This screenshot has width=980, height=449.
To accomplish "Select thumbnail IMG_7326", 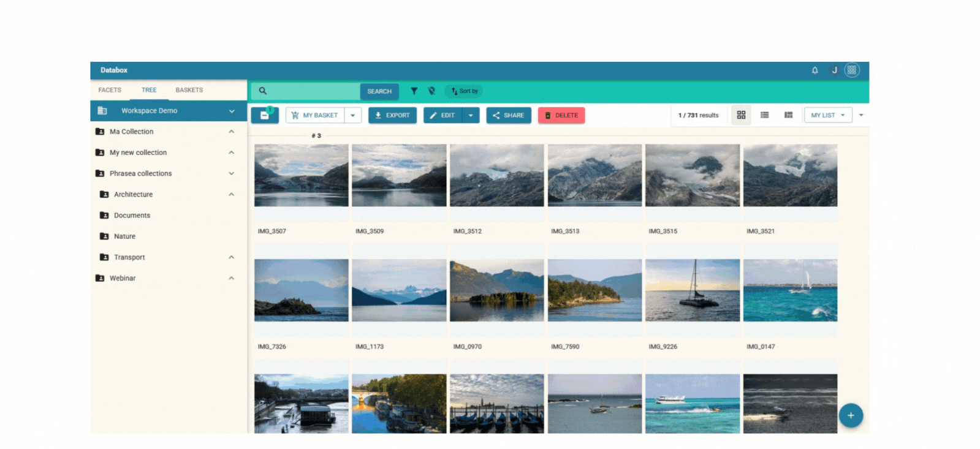I will coord(302,290).
